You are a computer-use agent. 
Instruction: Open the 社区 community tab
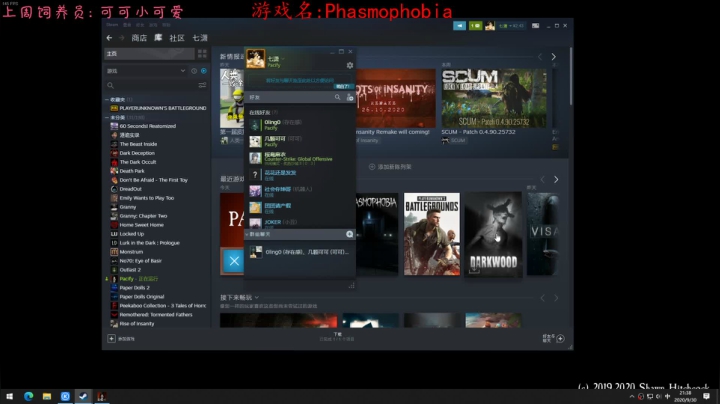pyautogui.click(x=177, y=38)
